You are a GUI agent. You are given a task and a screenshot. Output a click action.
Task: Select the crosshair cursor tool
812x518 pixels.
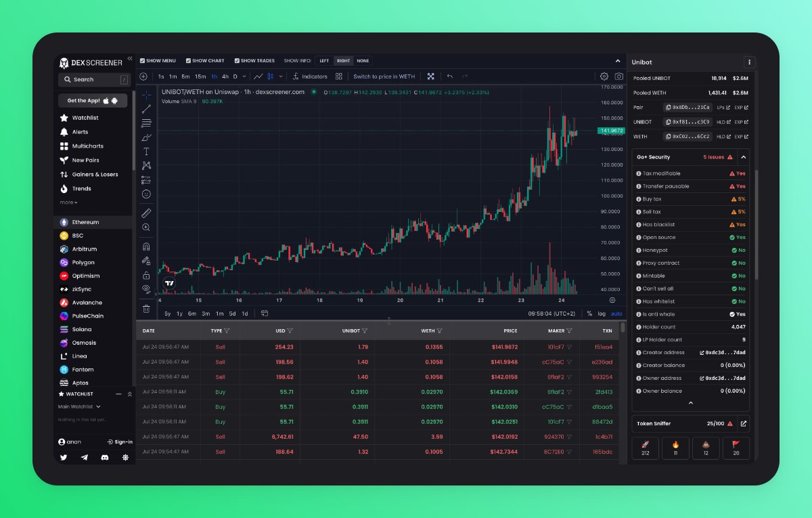146,95
